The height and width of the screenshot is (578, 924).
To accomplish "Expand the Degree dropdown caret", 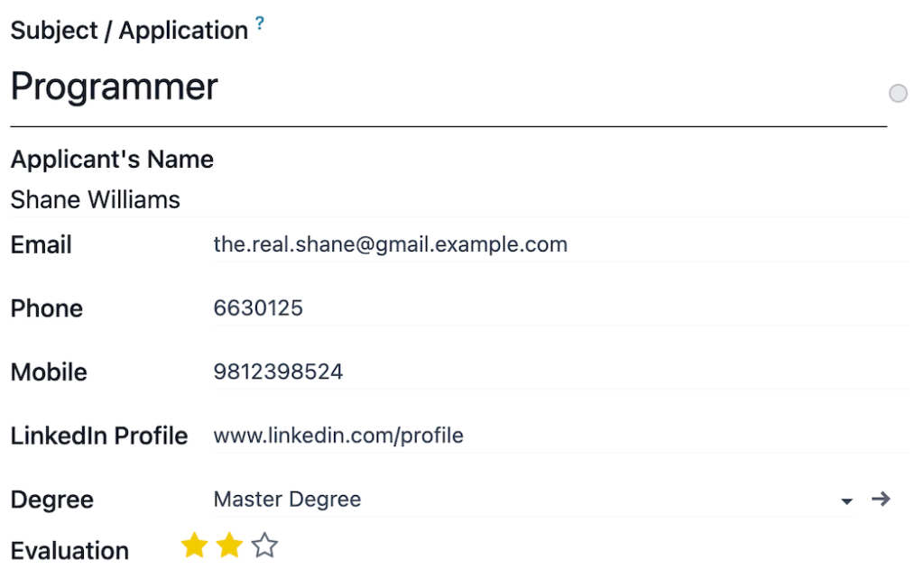I will 846,501.
